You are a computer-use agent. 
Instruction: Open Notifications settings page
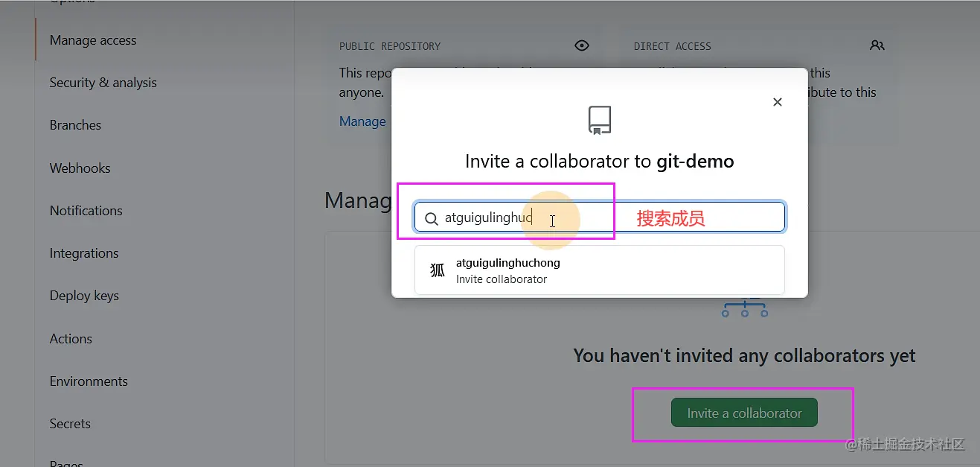[86, 211]
